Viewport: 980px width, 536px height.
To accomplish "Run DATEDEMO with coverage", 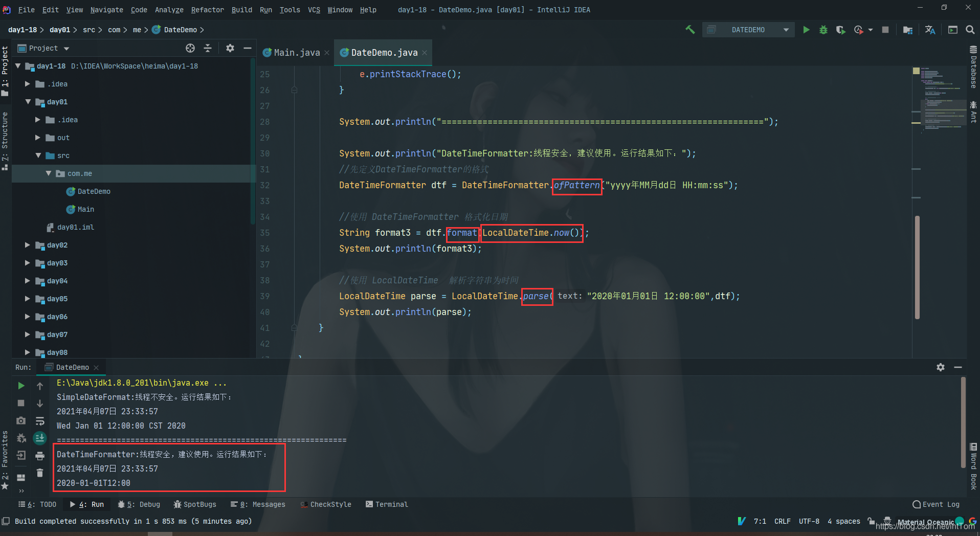I will [841, 30].
